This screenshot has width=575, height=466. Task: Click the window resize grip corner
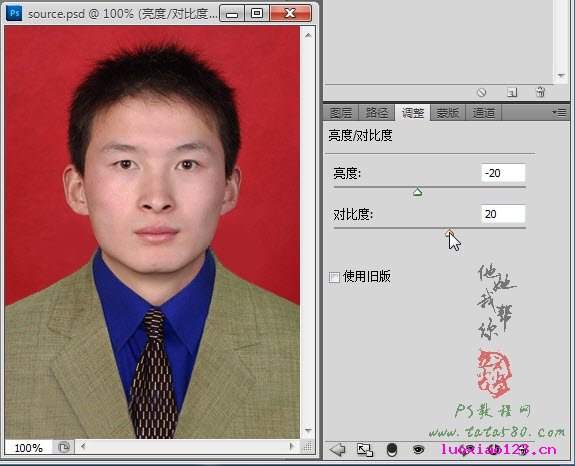point(307,446)
